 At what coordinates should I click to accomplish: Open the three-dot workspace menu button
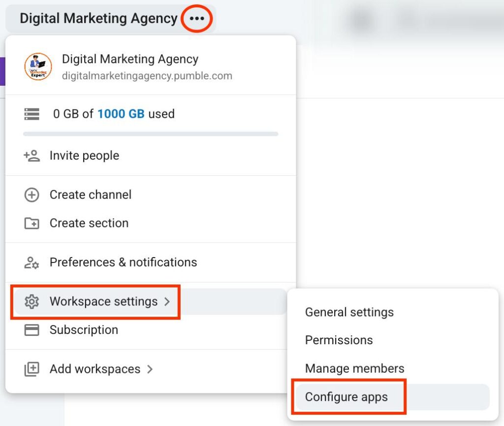click(x=197, y=18)
